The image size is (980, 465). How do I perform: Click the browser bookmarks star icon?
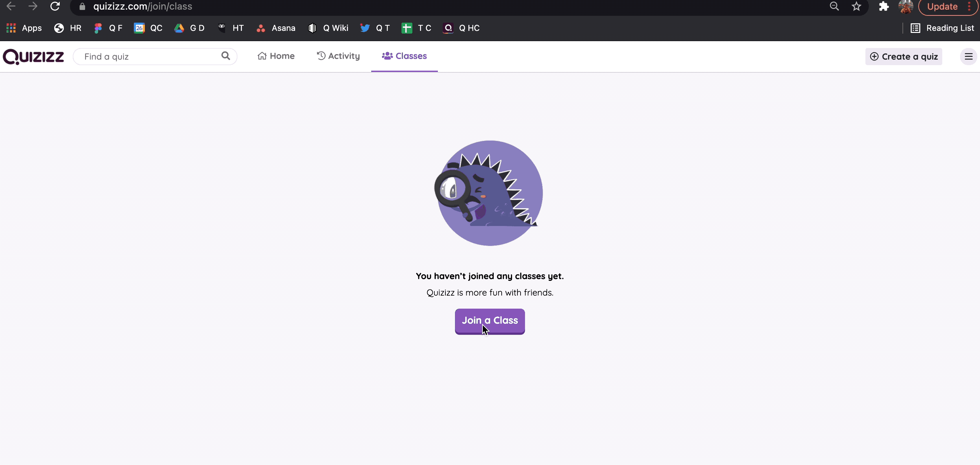click(x=857, y=6)
